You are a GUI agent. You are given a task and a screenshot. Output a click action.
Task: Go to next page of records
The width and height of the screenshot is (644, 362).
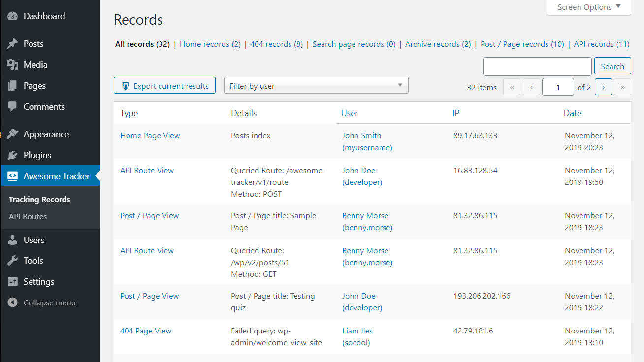603,87
